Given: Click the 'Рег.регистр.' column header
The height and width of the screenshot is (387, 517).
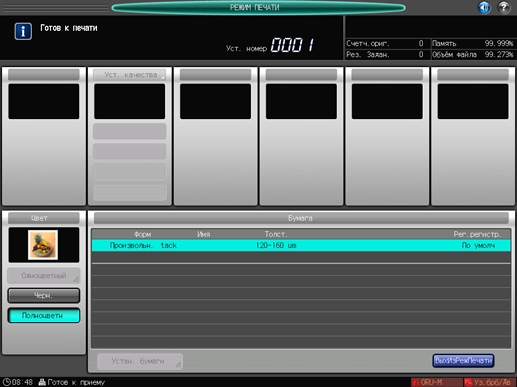Looking at the screenshot, I should click(x=477, y=234).
